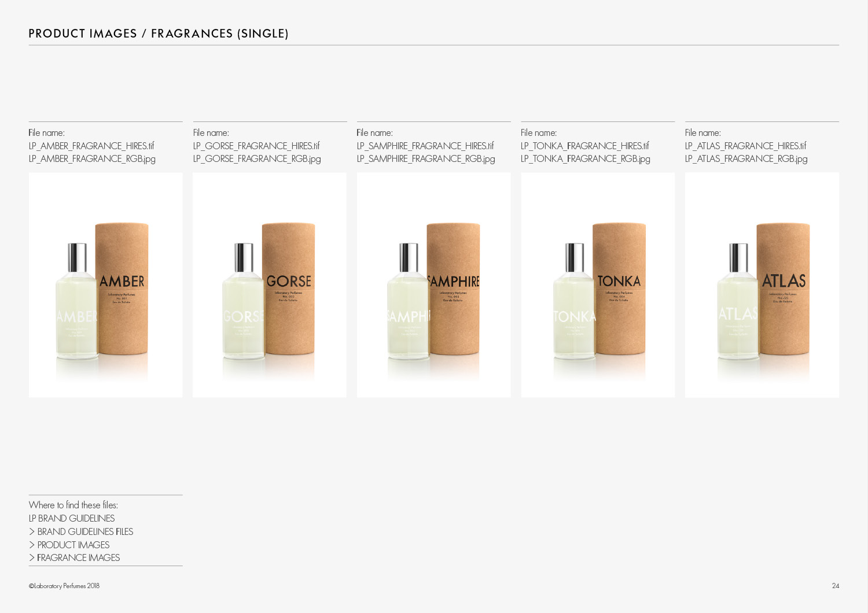Click the 'File name:' label above the Samphire files
The width and height of the screenshot is (868, 613).
(375, 133)
